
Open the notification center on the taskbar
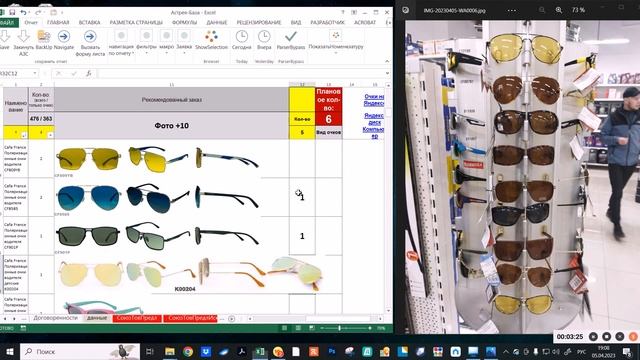[627, 351]
